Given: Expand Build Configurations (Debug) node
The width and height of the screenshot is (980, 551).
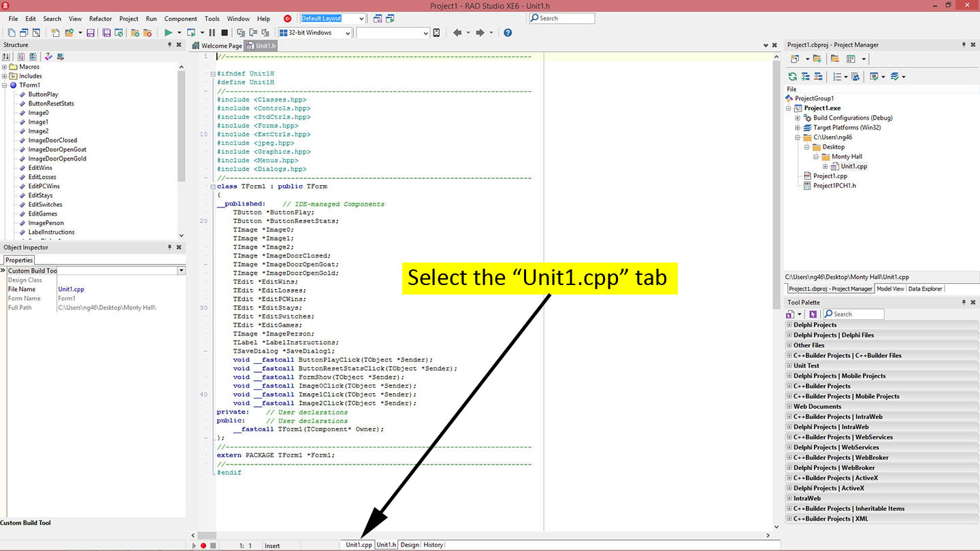Looking at the screenshot, I should [x=798, y=118].
